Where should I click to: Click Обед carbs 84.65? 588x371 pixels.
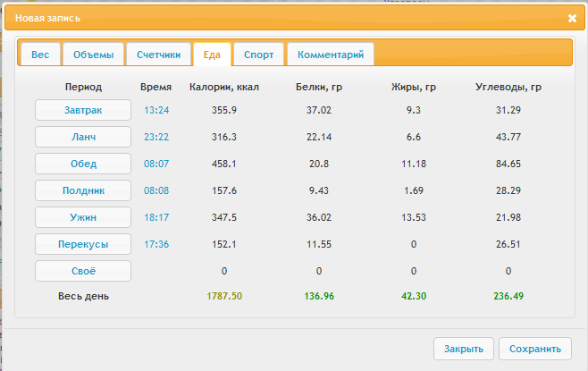(x=508, y=164)
